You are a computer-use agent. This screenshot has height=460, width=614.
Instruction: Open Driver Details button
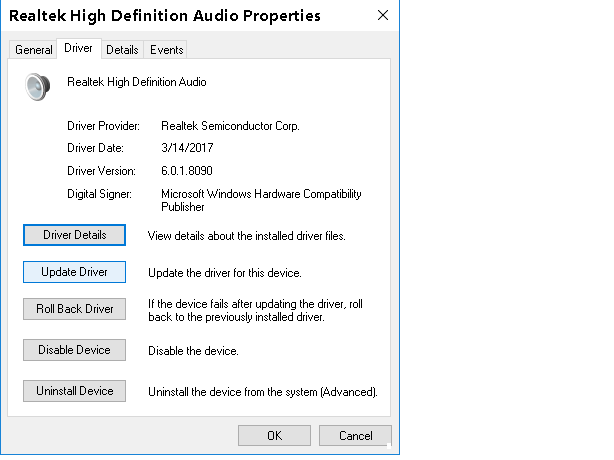tap(74, 235)
